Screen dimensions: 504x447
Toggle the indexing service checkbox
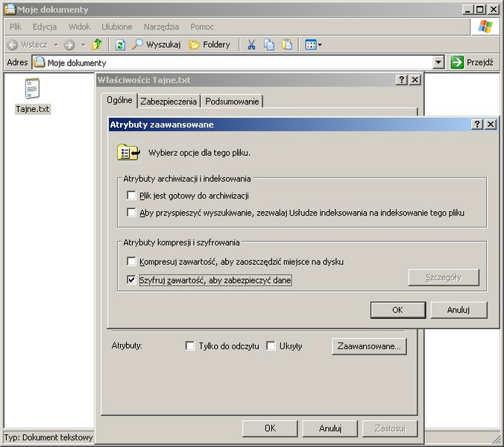click(x=132, y=213)
